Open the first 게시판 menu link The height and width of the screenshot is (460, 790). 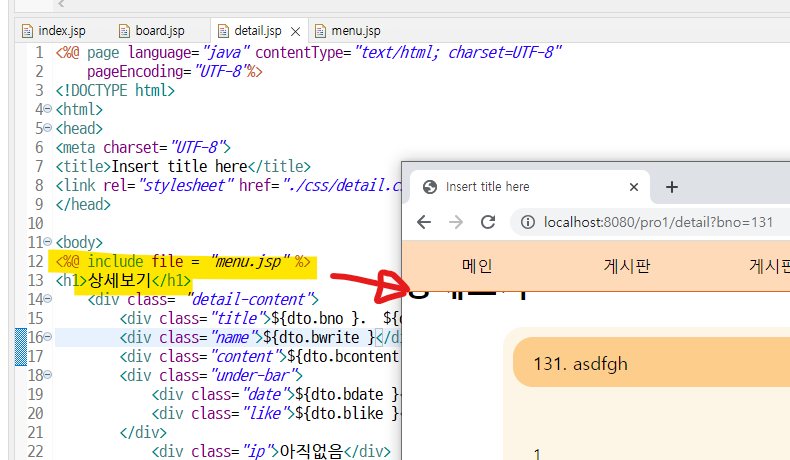[627, 266]
